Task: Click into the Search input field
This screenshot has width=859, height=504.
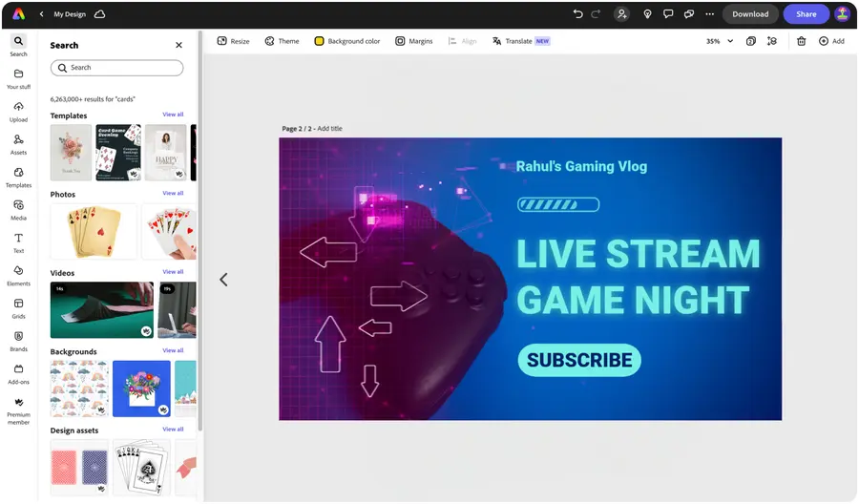Action: point(116,68)
